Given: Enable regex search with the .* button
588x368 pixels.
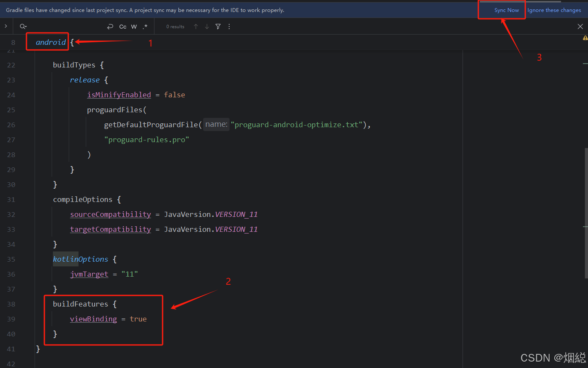Looking at the screenshot, I should tap(145, 26).
